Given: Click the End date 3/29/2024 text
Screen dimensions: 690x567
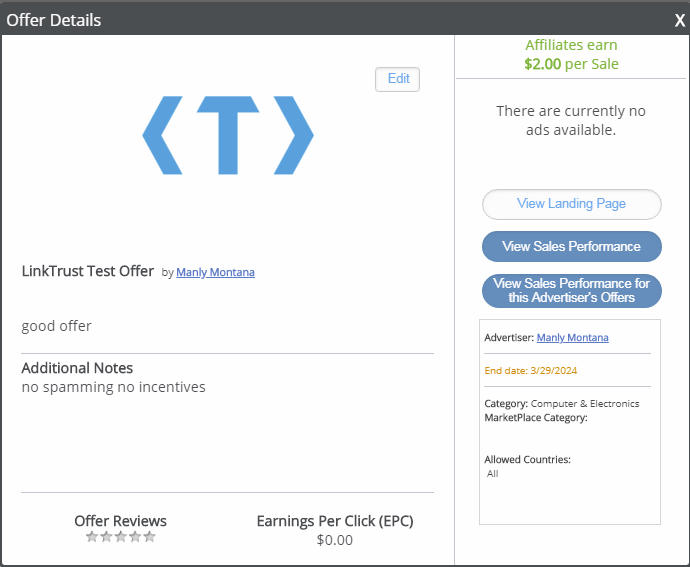Looking at the screenshot, I should (531, 371).
